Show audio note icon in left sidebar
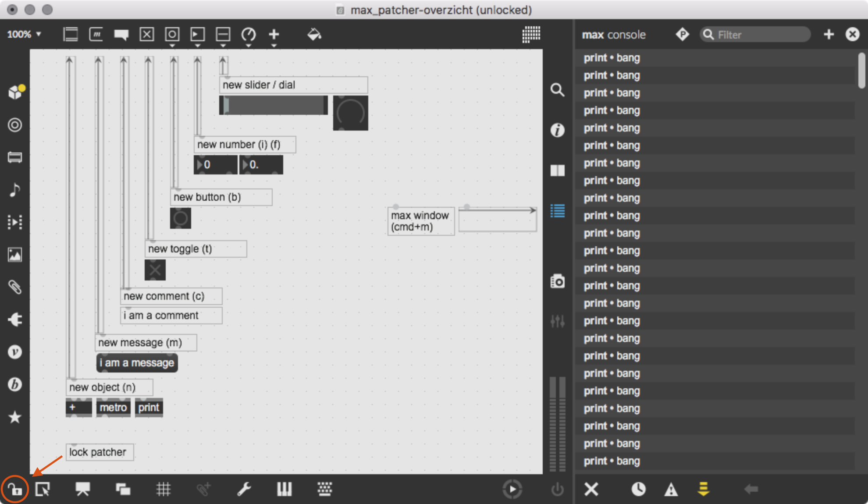 tap(15, 190)
